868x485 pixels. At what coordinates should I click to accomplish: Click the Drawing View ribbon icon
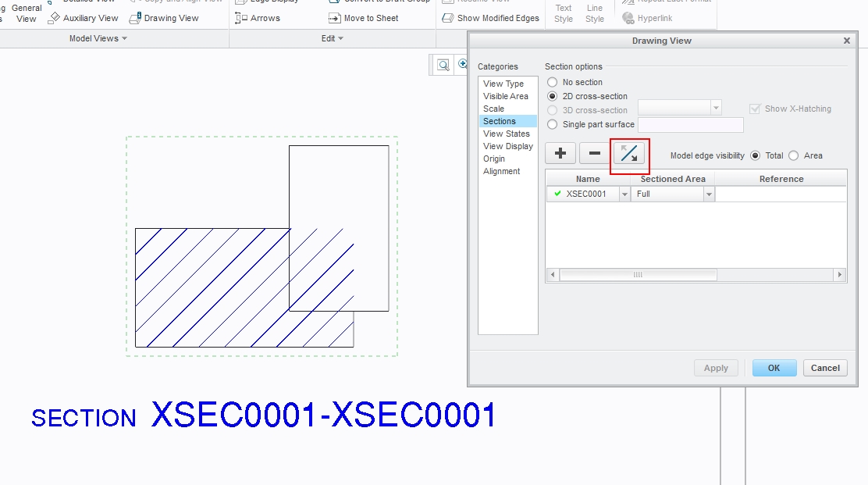[x=134, y=18]
